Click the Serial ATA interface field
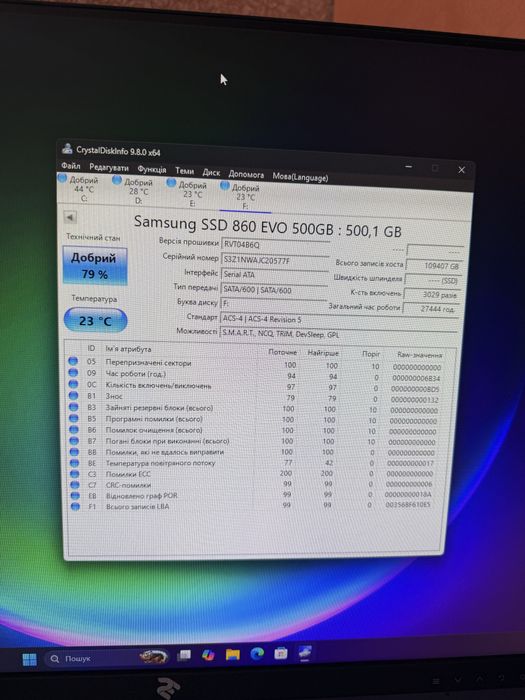The image size is (525, 700). (x=275, y=275)
